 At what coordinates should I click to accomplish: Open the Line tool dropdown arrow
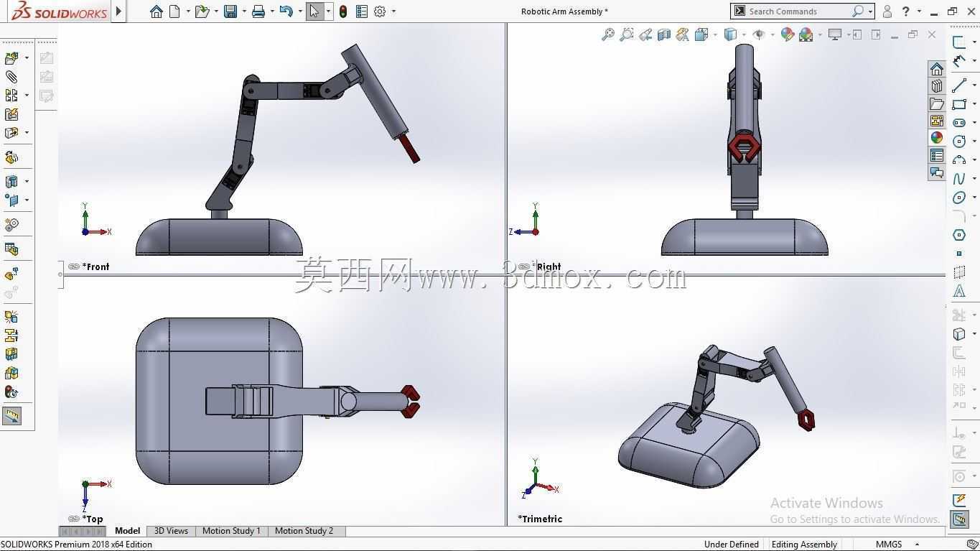click(x=974, y=85)
